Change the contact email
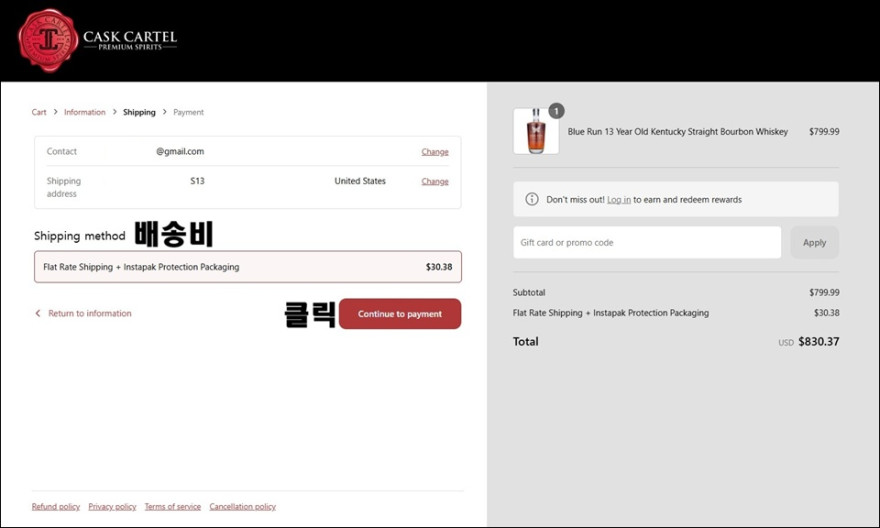Viewport: 880px width, 528px height. [x=435, y=151]
